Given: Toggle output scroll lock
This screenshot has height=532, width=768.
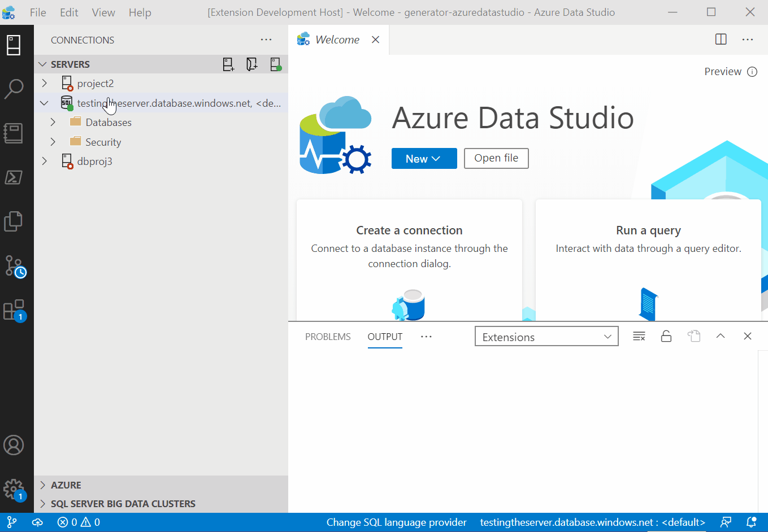Looking at the screenshot, I should (666, 337).
